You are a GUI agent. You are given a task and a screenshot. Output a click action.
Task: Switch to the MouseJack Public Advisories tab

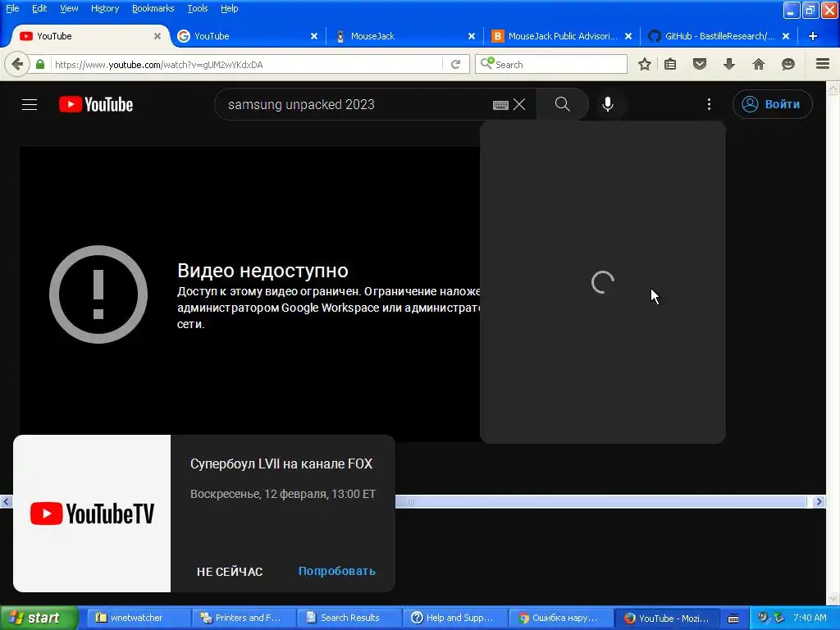point(562,36)
